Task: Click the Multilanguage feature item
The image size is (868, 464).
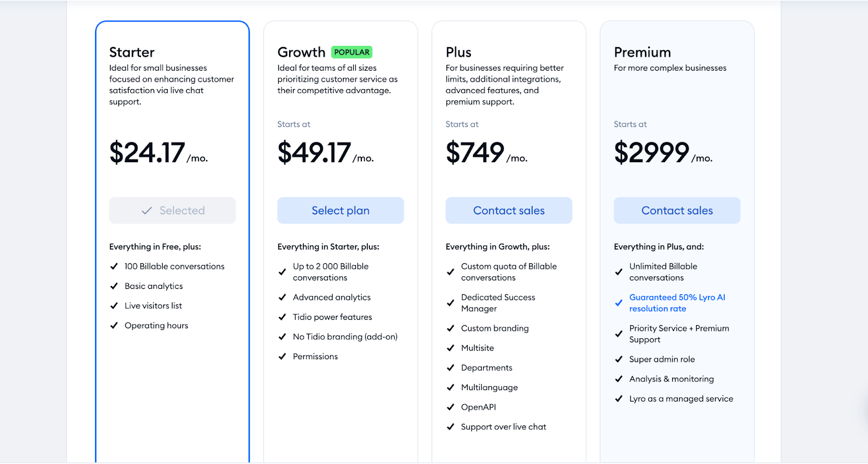Action: click(489, 387)
